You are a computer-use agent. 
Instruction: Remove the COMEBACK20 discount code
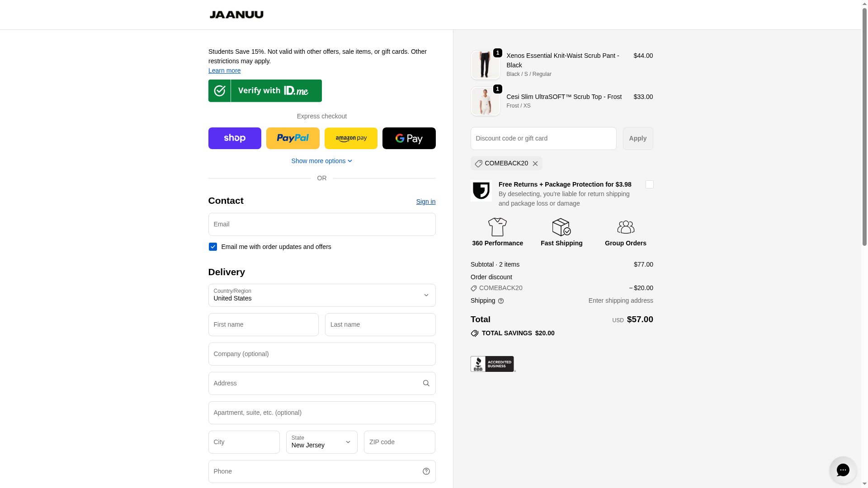(x=535, y=164)
